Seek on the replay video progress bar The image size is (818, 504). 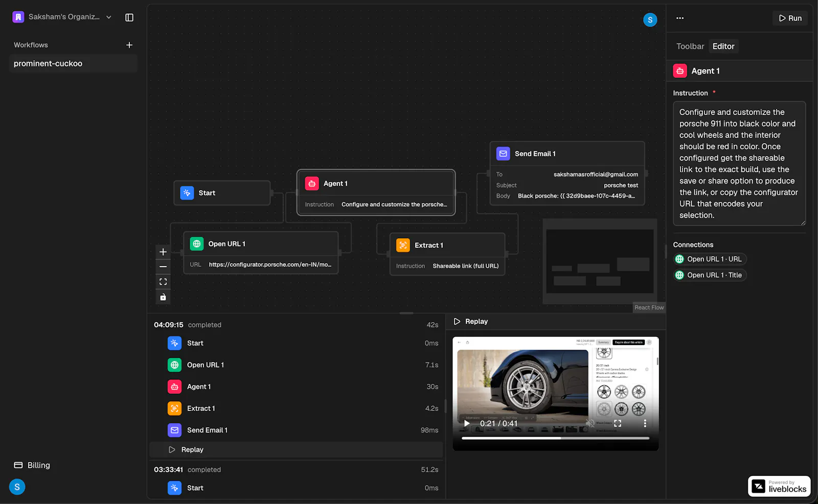(556, 438)
